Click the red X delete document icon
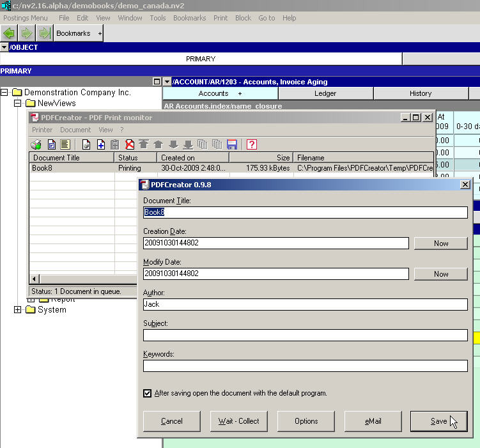480x448 pixels. (130, 144)
